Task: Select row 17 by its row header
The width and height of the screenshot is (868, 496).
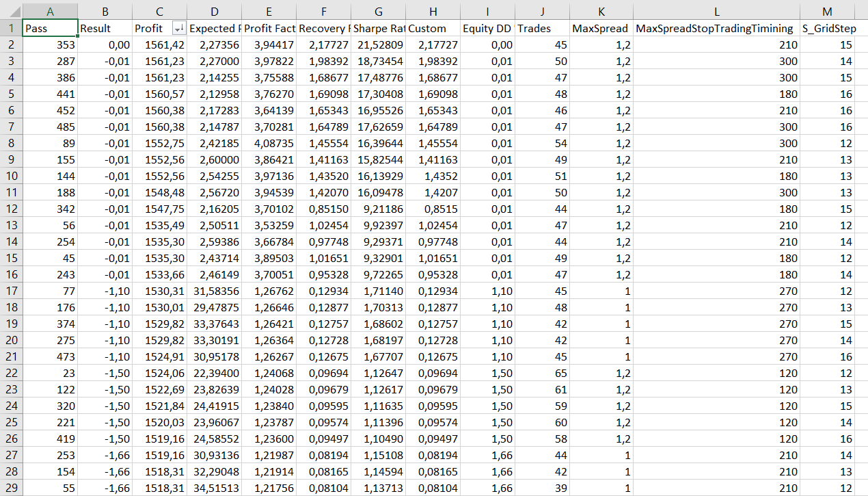Action: [x=11, y=291]
